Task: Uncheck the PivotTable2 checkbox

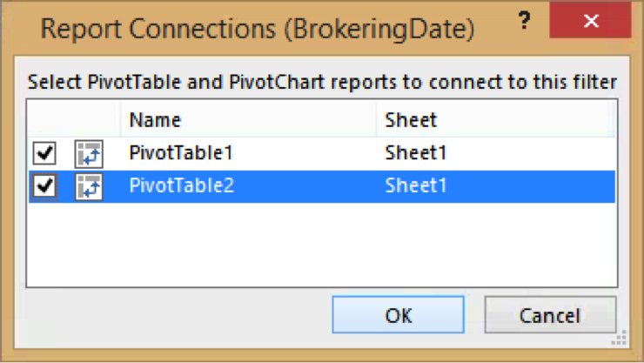Action: pyautogui.click(x=44, y=186)
